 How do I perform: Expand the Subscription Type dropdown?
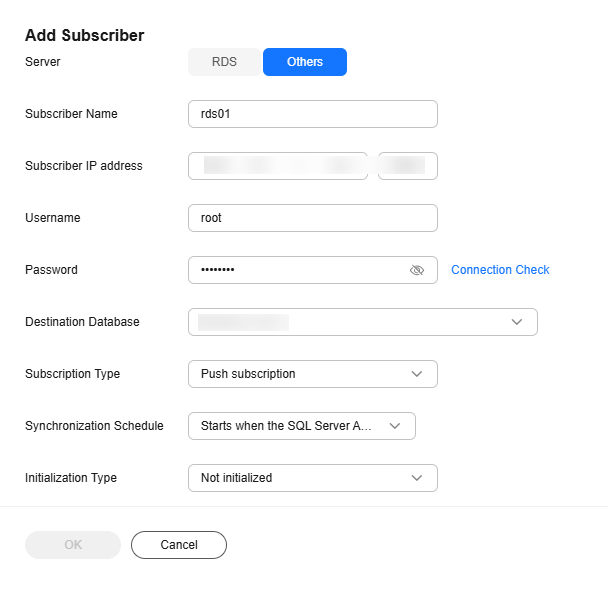pos(313,374)
